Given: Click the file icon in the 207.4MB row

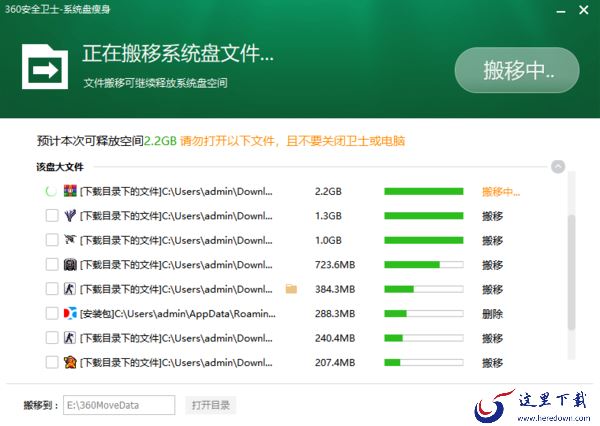Looking at the screenshot, I should point(70,362).
